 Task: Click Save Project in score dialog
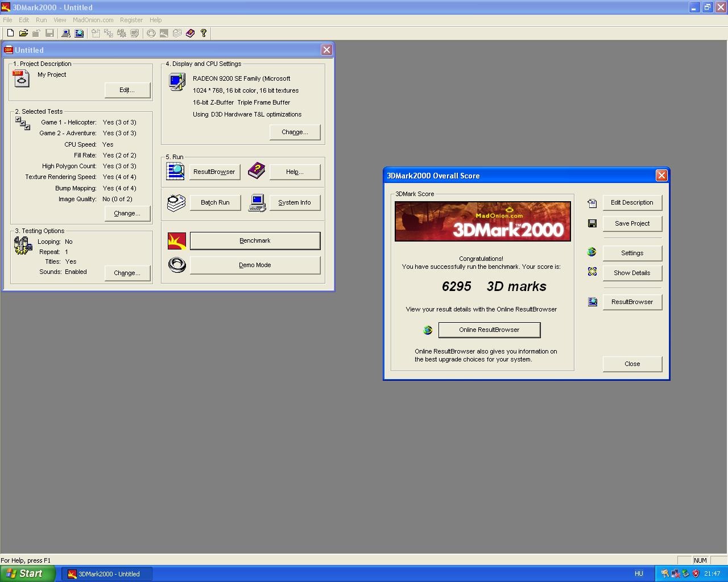pyautogui.click(x=632, y=223)
